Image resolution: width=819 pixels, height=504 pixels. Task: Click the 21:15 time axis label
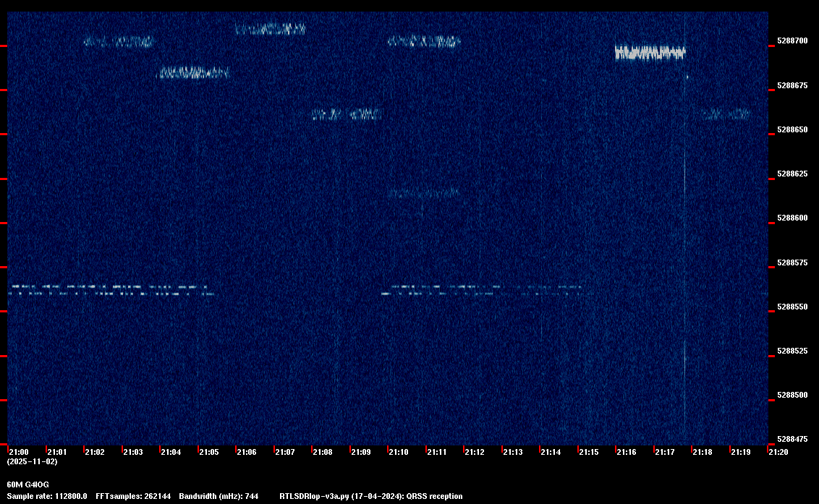pyautogui.click(x=589, y=452)
